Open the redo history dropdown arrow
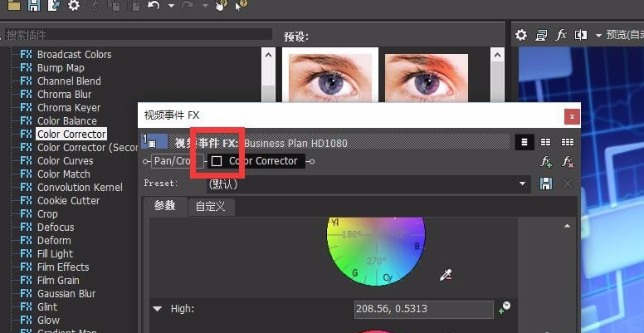644x333 pixels. tap(205, 6)
